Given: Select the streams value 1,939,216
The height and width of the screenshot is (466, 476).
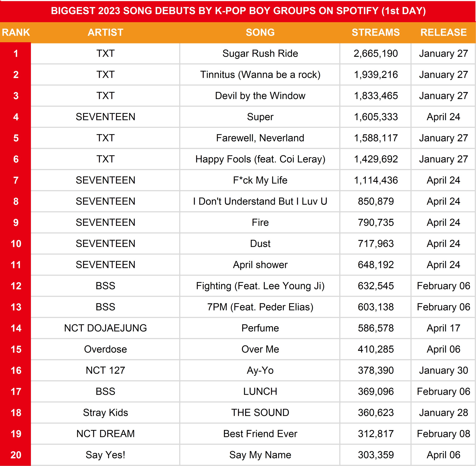Looking at the screenshot, I should click(376, 75).
